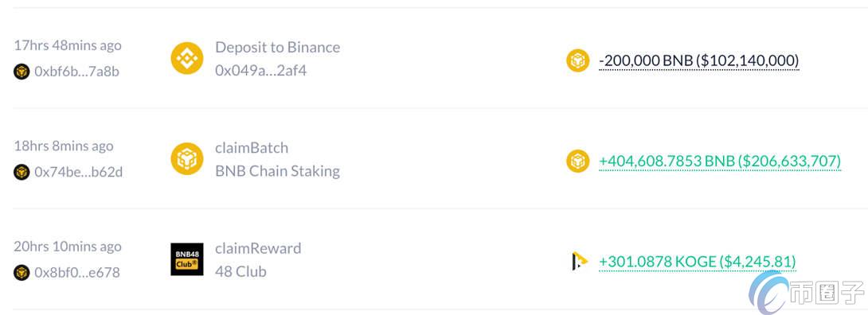Click the chain icon beside 0x8bf0...e678
Image resolution: width=868 pixels, height=315 pixels.
click(x=22, y=273)
